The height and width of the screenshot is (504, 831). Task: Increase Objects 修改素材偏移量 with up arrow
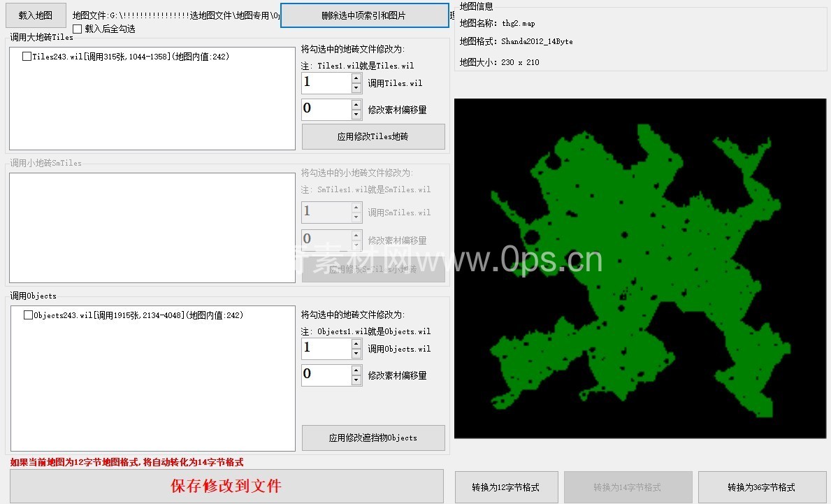[x=356, y=370]
